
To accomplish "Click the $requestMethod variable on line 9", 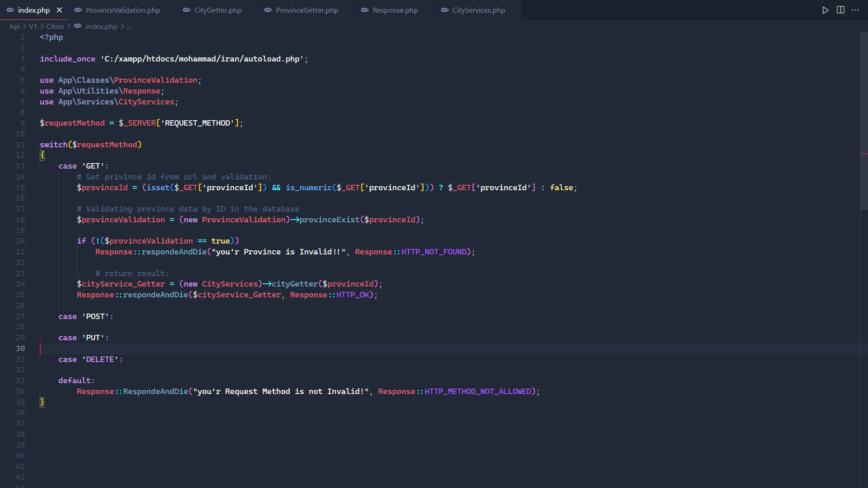I will coord(72,123).
